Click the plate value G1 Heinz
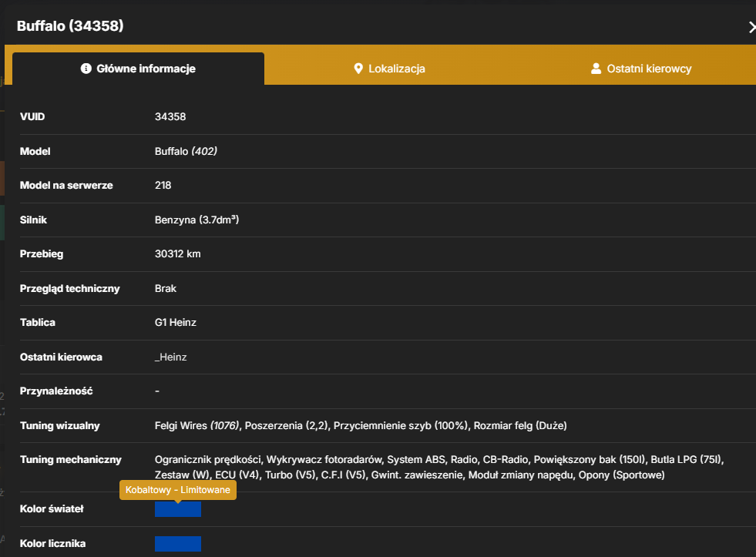756x557 pixels. pyautogui.click(x=176, y=322)
